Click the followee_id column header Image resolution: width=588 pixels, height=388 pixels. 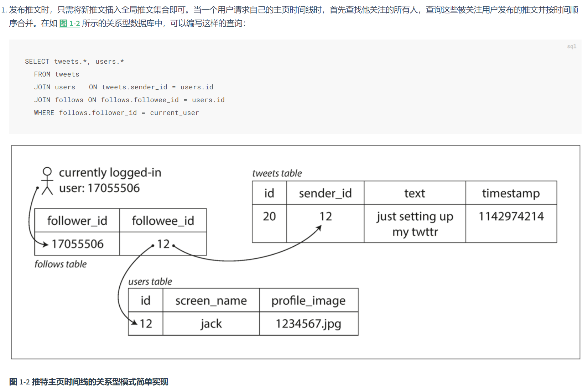pyautogui.click(x=163, y=221)
